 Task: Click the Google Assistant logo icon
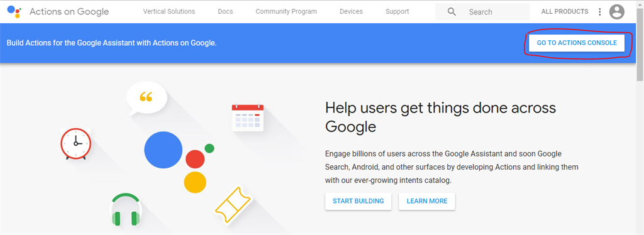click(14, 11)
